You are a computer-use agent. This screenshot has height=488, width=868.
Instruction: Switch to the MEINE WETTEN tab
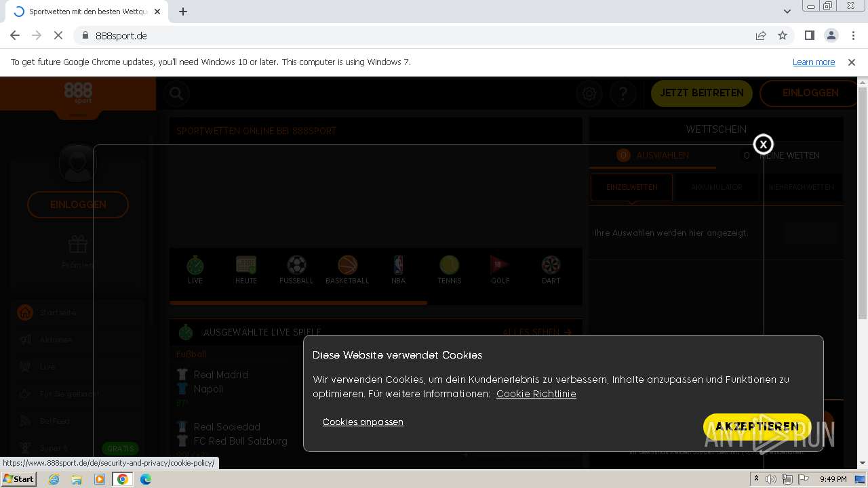tap(781, 155)
